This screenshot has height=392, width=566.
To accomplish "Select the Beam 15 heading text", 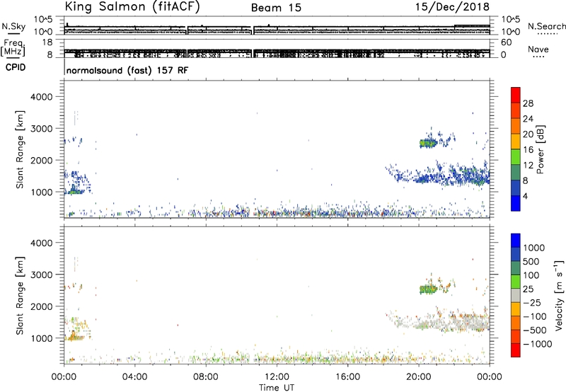I will click(276, 8).
